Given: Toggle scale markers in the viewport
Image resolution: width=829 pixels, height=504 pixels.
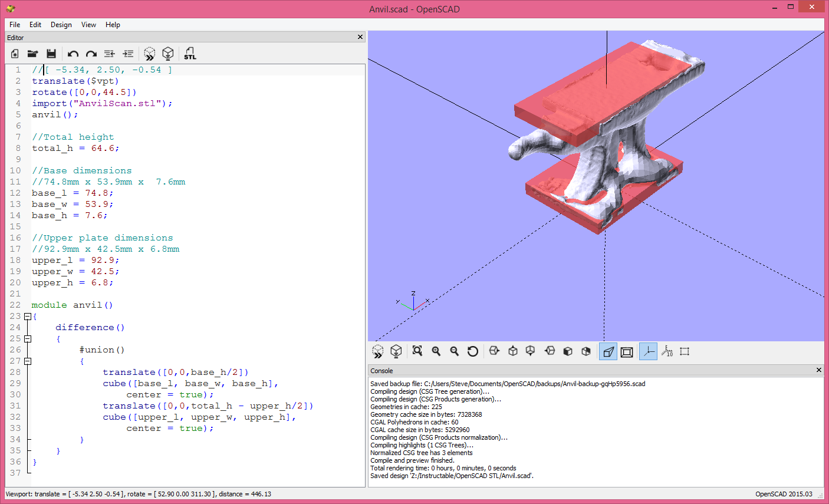Looking at the screenshot, I should [x=667, y=351].
